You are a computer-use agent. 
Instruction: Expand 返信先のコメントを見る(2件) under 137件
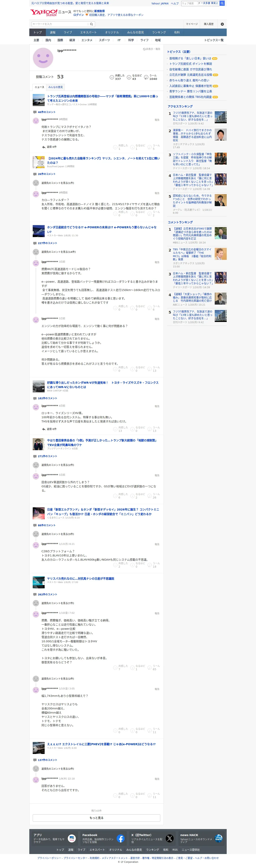click(x=58, y=769)
